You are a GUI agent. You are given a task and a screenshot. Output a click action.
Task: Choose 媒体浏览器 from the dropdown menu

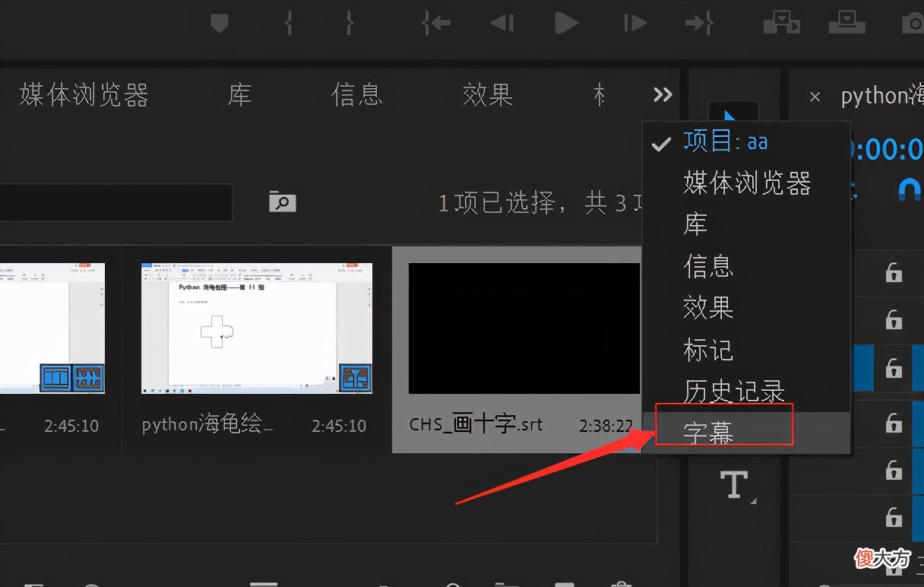tap(746, 183)
